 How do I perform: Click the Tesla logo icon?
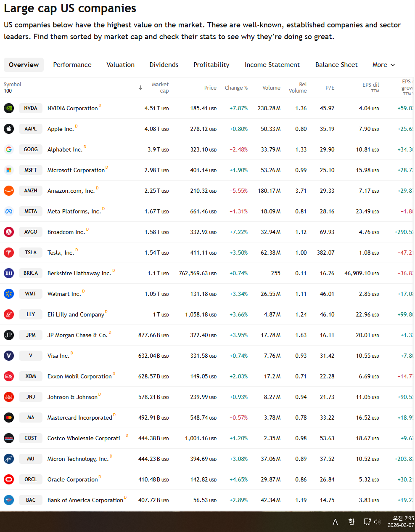(x=9, y=253)
